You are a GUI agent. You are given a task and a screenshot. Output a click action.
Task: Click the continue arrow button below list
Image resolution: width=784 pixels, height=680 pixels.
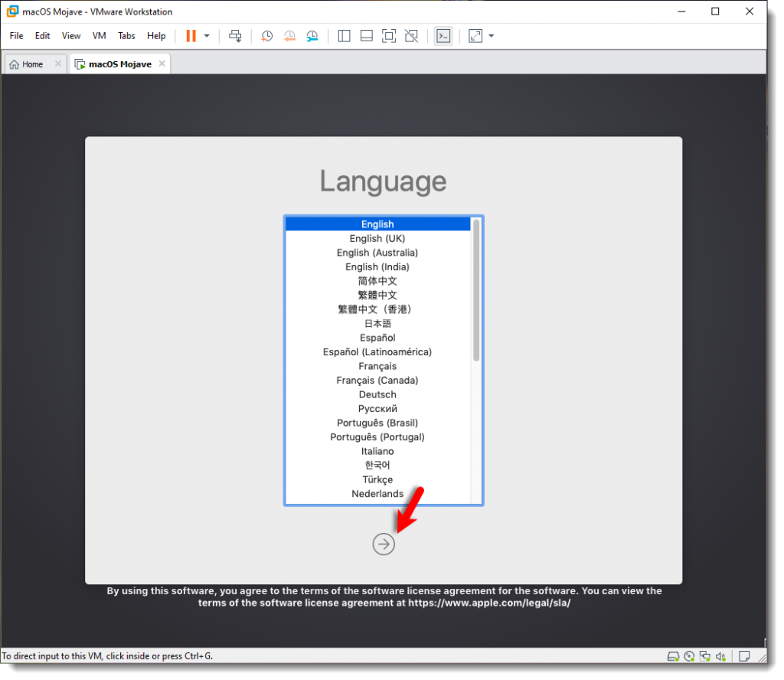click(384, 544)
